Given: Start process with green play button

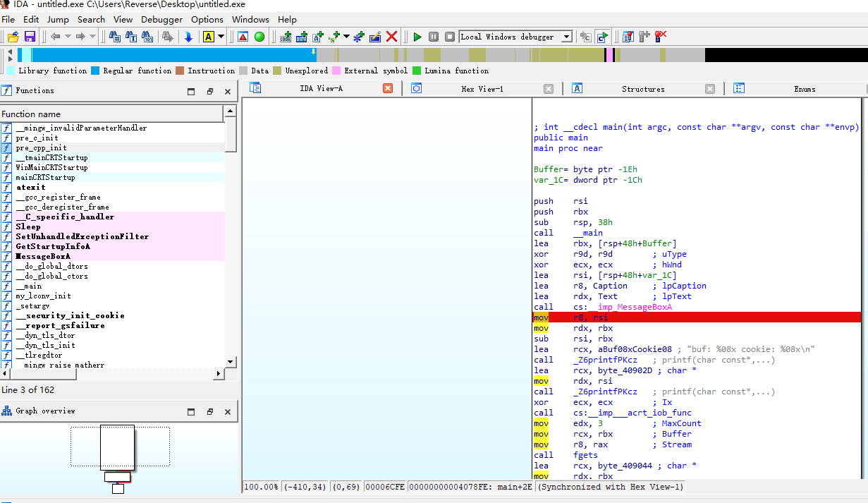Looking at the screenshot, I should point(417,37).
